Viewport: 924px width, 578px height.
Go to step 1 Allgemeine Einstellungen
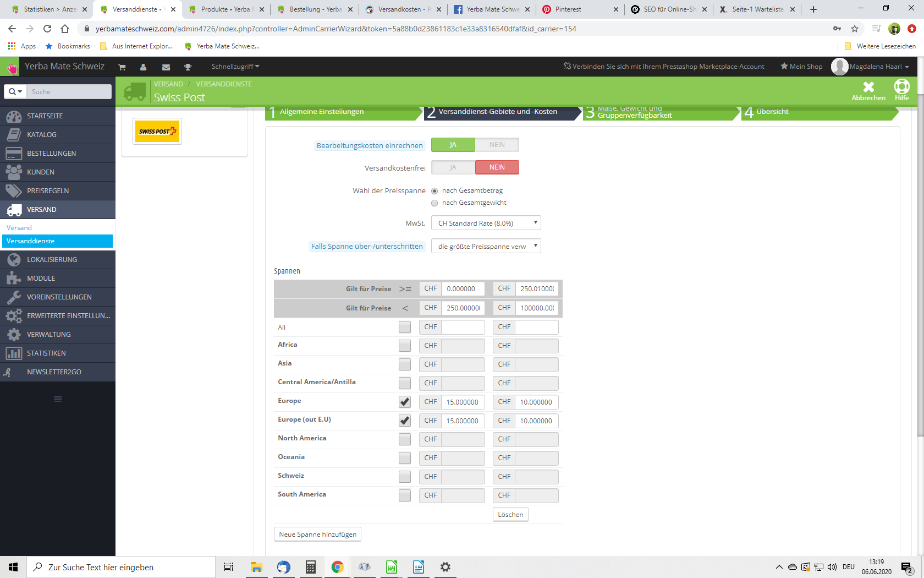[344, 112]
